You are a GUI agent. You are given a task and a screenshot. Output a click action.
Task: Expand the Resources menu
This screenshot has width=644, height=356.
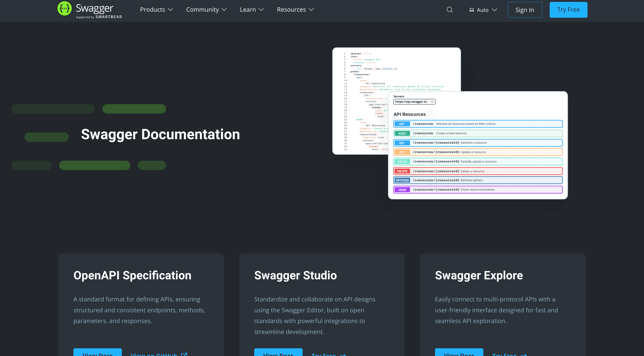[x=295, y=9]
